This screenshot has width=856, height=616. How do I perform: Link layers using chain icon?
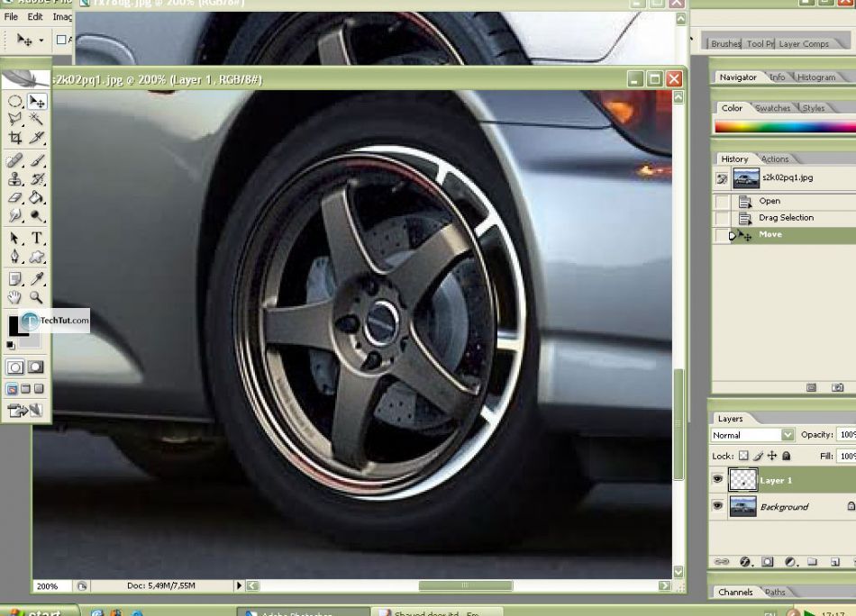[x=722, y=561]
